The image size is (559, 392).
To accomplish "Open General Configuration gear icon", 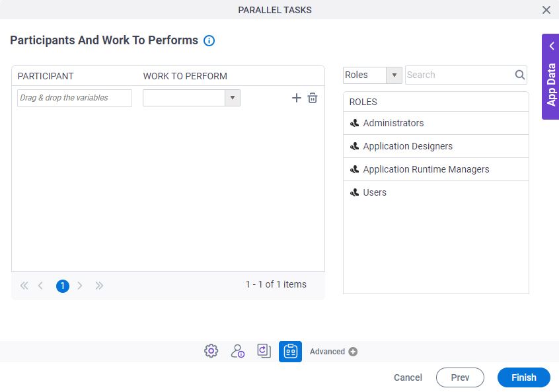I will click(211, 351).
